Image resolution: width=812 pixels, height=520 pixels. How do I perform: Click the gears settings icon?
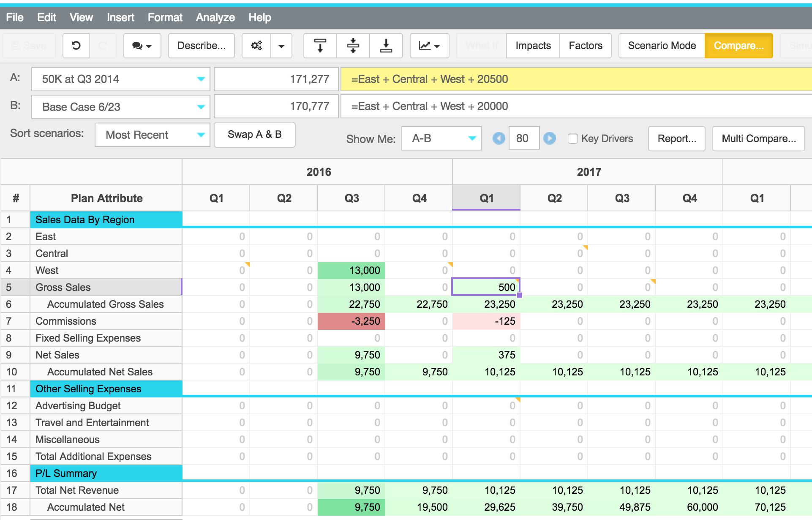pos(256,46)
